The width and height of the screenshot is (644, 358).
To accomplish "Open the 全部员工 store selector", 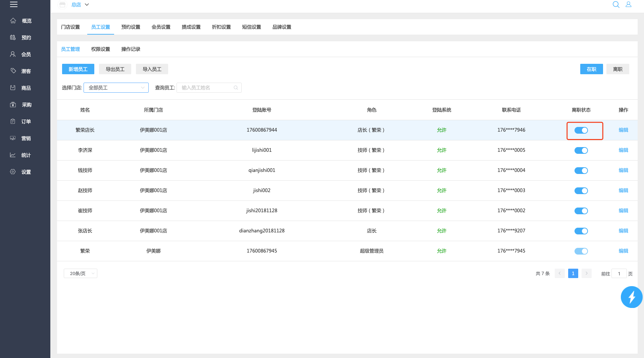I will [x=116, y=88].
